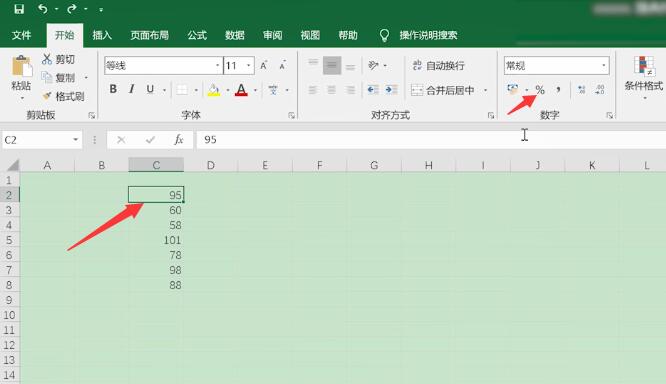The image size is (666, 384).
Task: Switch to the 页面布局 ribbon tab
Action: [x=150, y=35]
